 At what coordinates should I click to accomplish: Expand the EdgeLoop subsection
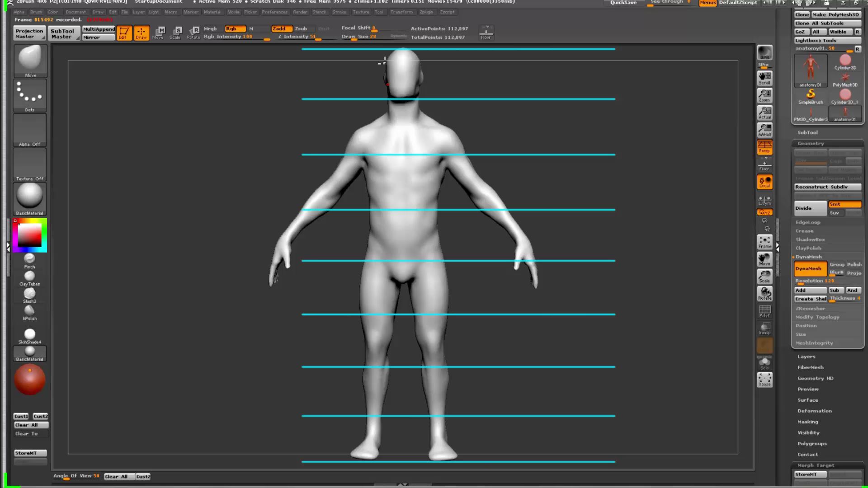point(808,222)
